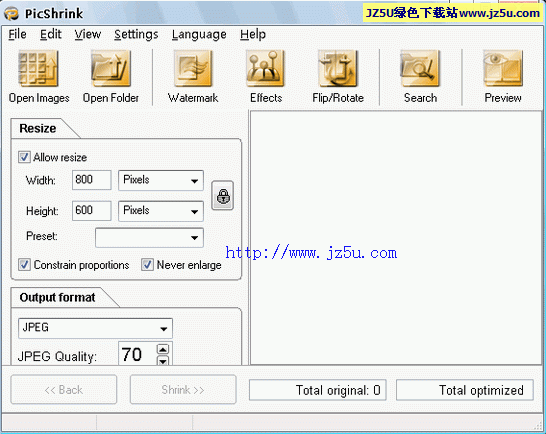Click the Shrink >> button

click(183, 389)
